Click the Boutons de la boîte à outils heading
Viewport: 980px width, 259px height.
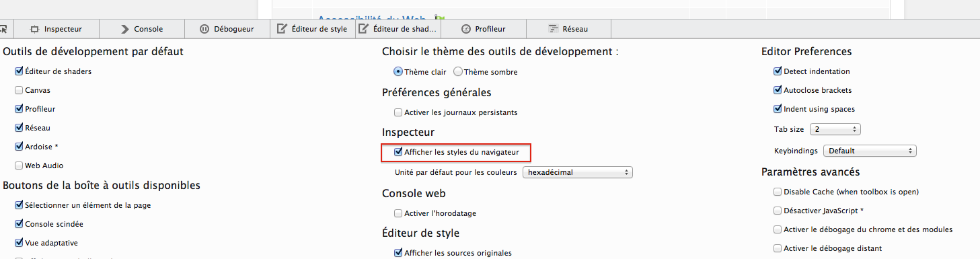coord(102,185)
